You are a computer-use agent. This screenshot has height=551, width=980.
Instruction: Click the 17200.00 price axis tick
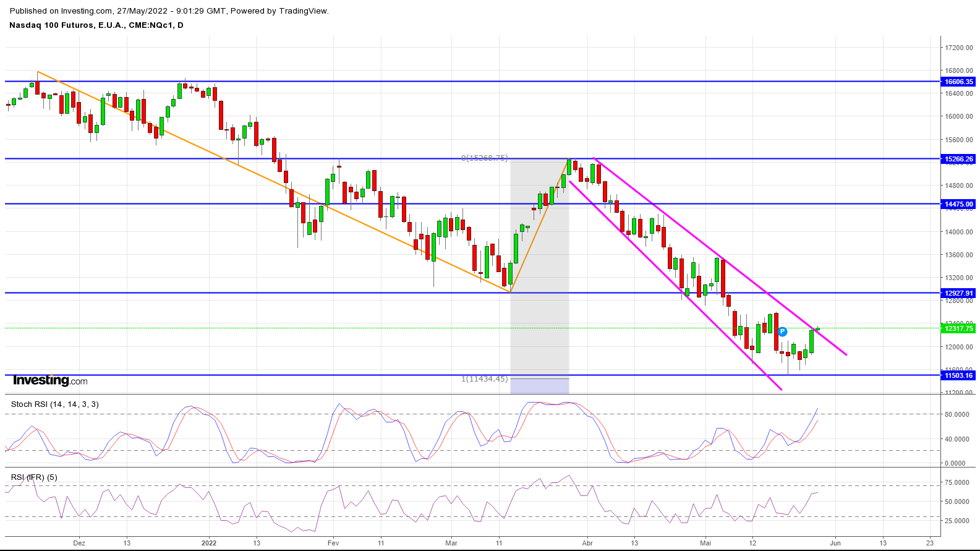click(x=959, y=48)
